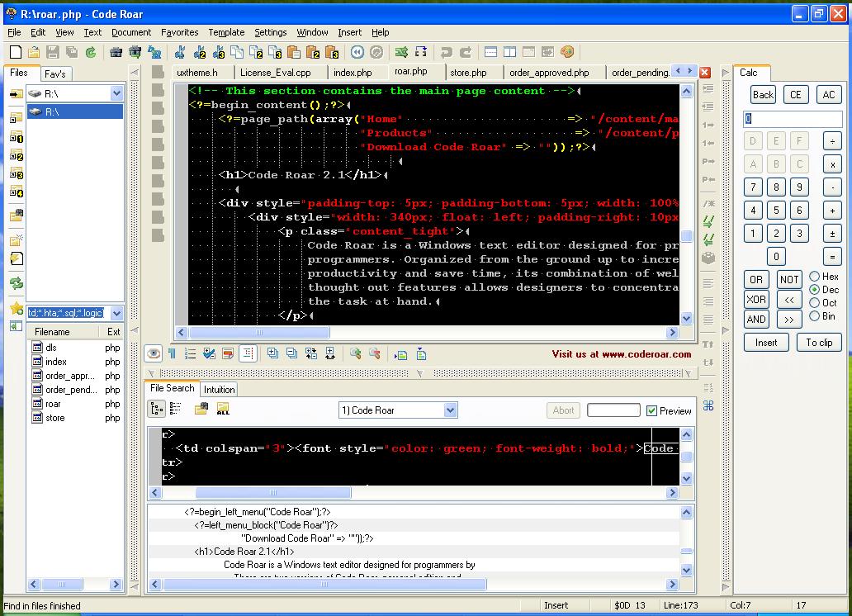
Task: Open the Document menu
Action: point(131,33)
